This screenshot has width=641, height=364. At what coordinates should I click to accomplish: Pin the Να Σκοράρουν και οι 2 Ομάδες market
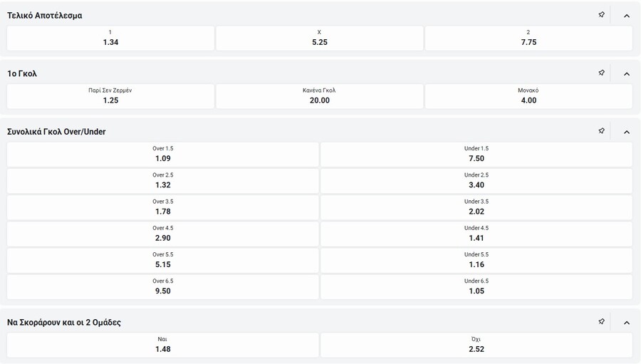(x=601, y=322)
